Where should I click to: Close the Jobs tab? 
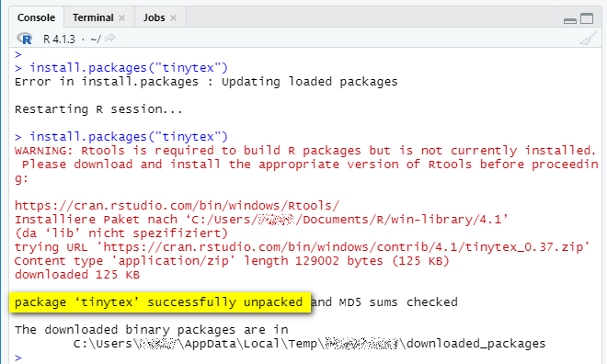click(x=174, y=17)
